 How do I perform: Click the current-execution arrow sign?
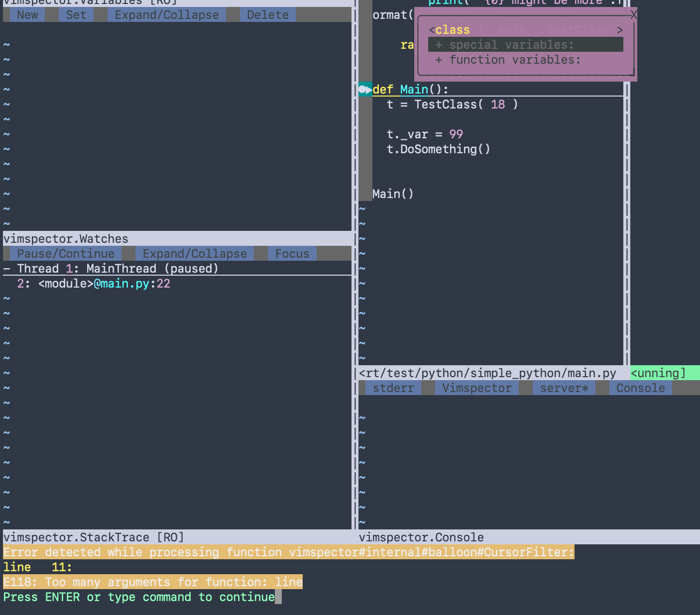pos(368,90)
